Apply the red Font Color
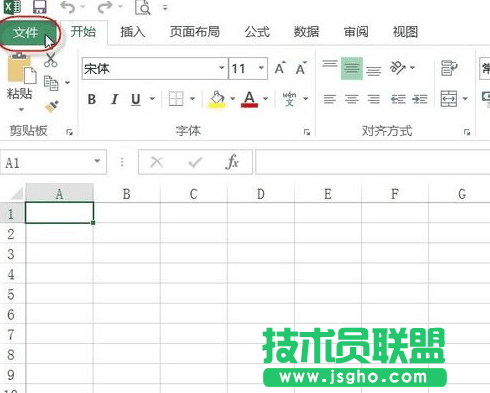Screen dimensions: 490x393 [249, 99]
